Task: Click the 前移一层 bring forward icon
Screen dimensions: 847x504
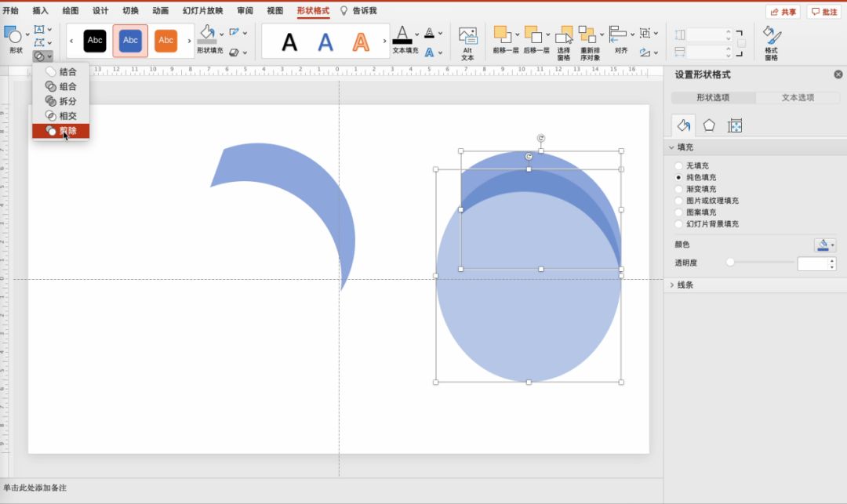Action: 500,35
